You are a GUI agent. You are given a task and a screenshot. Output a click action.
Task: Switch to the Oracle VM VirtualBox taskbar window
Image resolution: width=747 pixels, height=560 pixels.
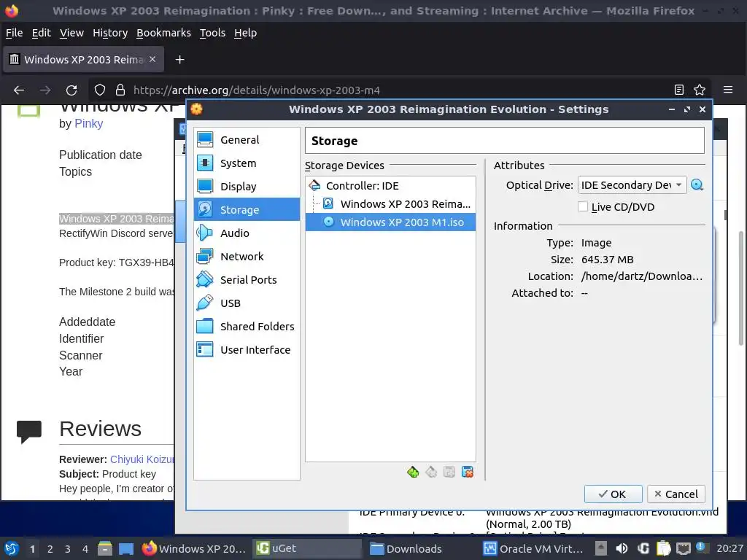[535, 548]
